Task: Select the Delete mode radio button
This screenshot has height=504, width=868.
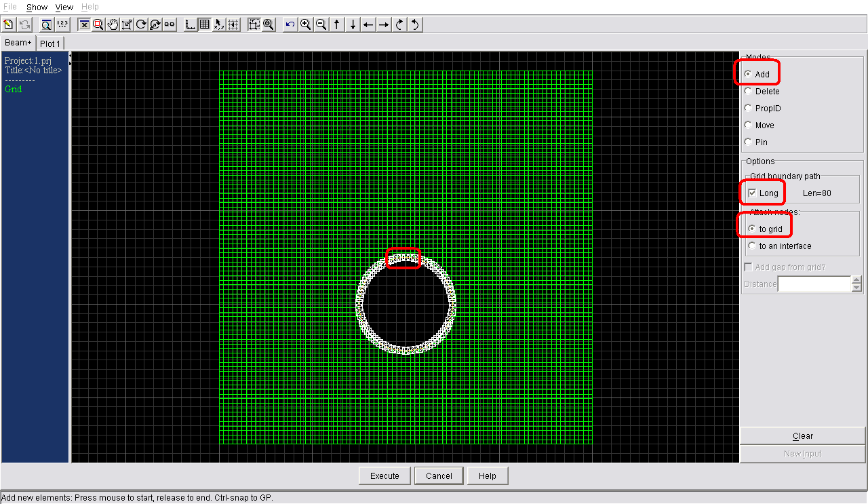Action: point(748,92)
